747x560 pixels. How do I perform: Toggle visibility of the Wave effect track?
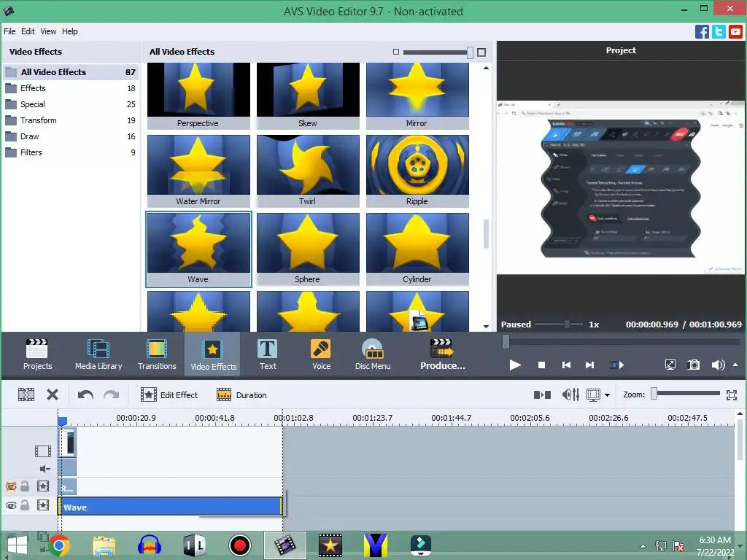coord(11,506)
